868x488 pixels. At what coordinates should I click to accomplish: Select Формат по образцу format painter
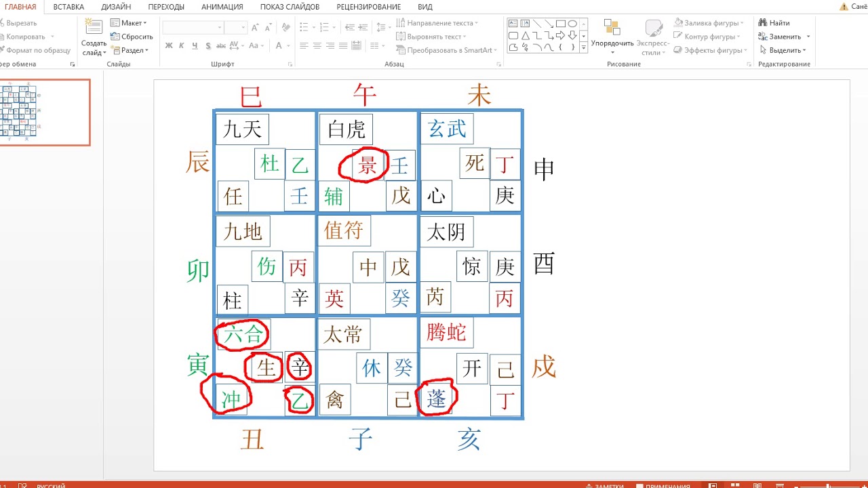tap(34, 50)
